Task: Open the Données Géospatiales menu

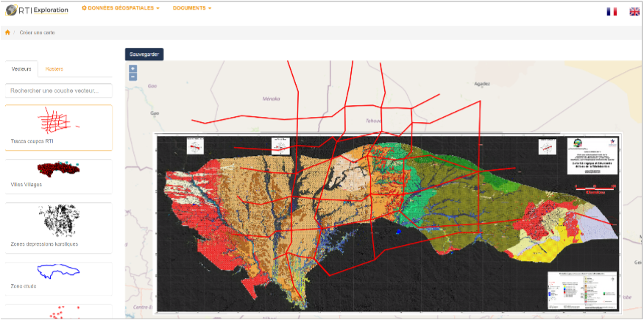Action: coord(121,8)
